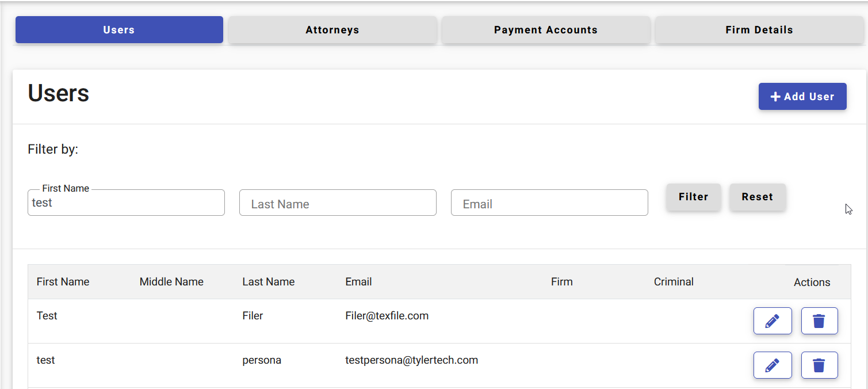This screenshot has width=868, height=389.
Task: Reset the user filters
Action: coord(758,197)
